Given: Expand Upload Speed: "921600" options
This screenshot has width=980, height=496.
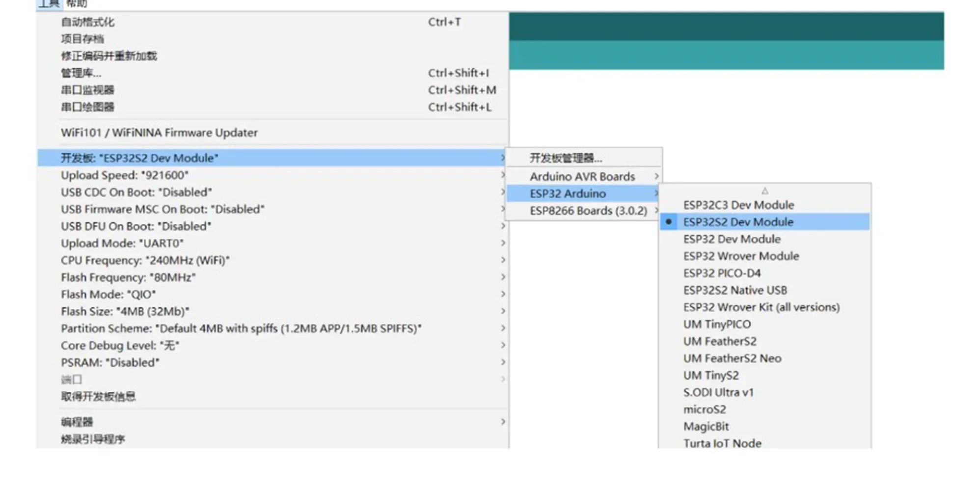Looking at the screenshot, I should pos(272,175).
